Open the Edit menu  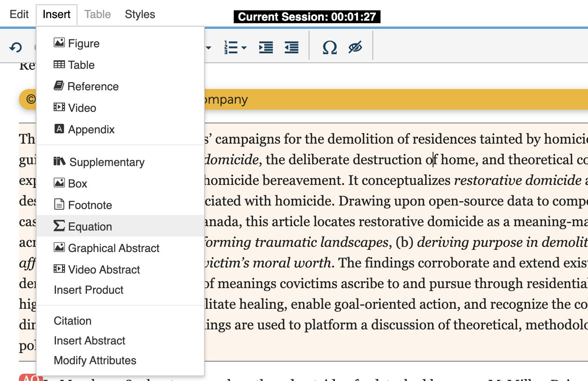point(19,14)
